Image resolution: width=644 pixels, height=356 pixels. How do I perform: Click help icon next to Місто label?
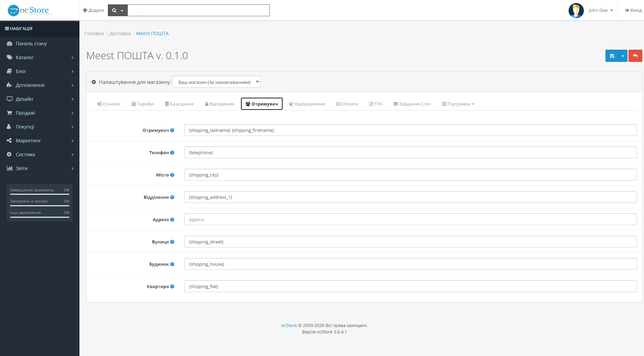[172, 175]
